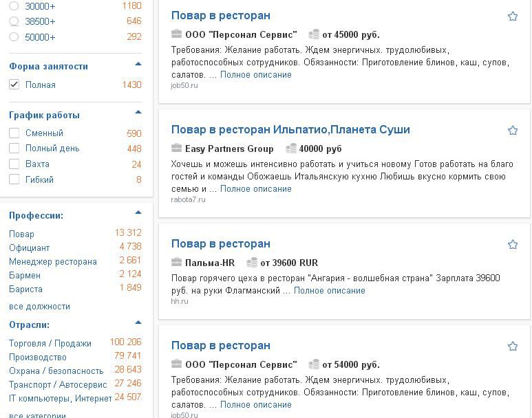Viewport: 532px width, 418px height.
Task: Bookmark the Пальма-HR vacancy with star
Action: (x=512, y=245)
